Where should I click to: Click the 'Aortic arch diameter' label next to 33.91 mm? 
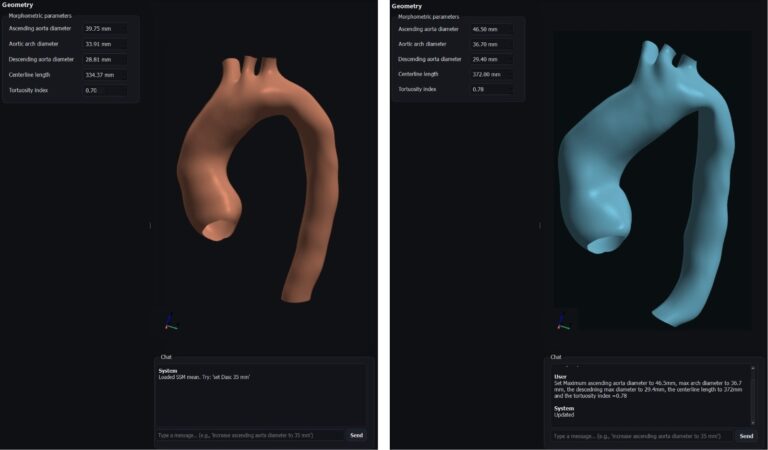(33, 44)
